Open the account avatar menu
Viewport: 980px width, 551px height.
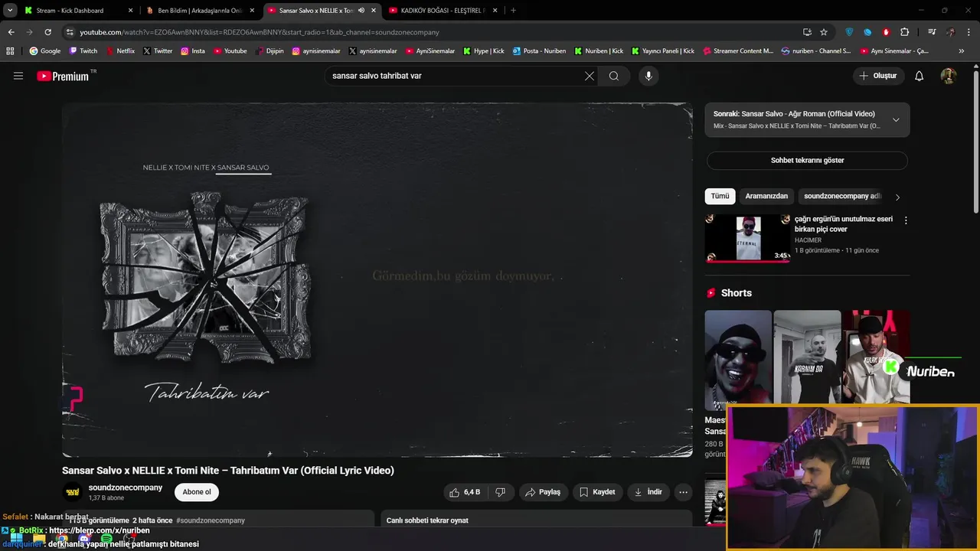coord(949,76)
